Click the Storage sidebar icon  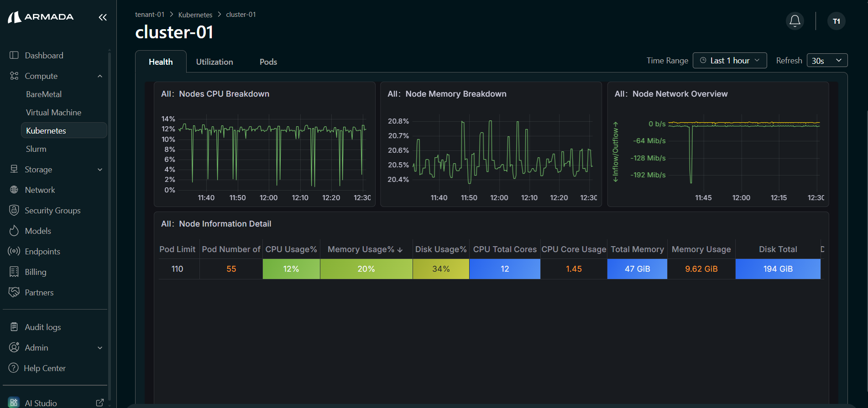coord(14,169)
